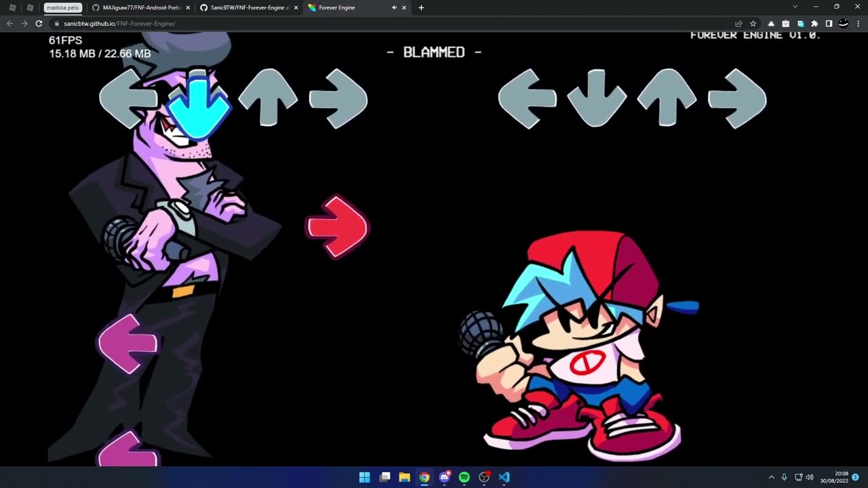The height and width of the screenshot is (488, 868).
Task: Click the purple left arrow note beside the opponent's legs
Action: point(128,344)
